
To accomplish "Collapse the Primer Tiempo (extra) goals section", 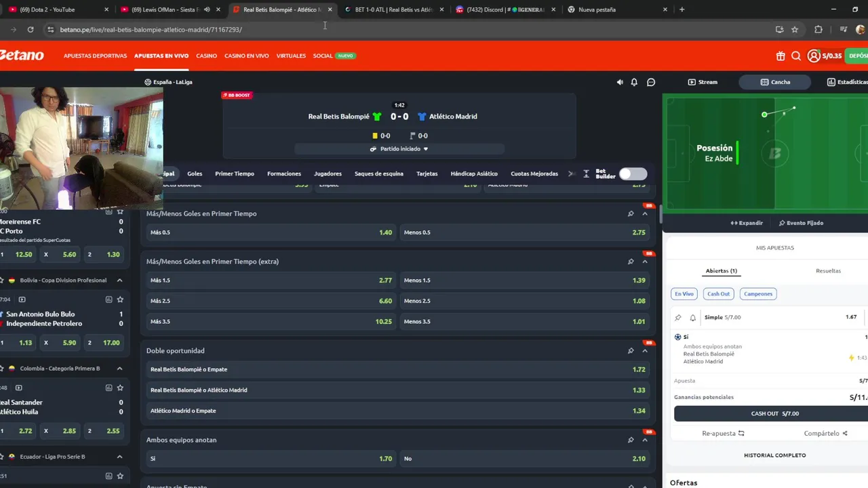I will (645, 262).
